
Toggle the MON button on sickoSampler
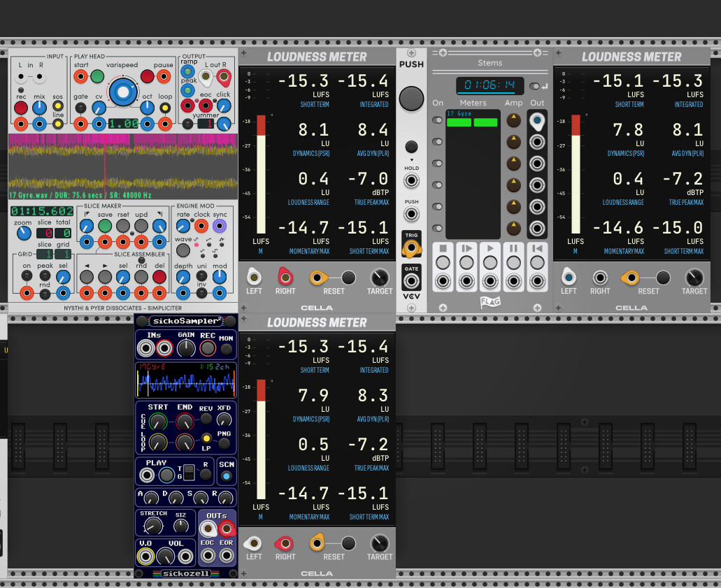(x=227, y=350)
